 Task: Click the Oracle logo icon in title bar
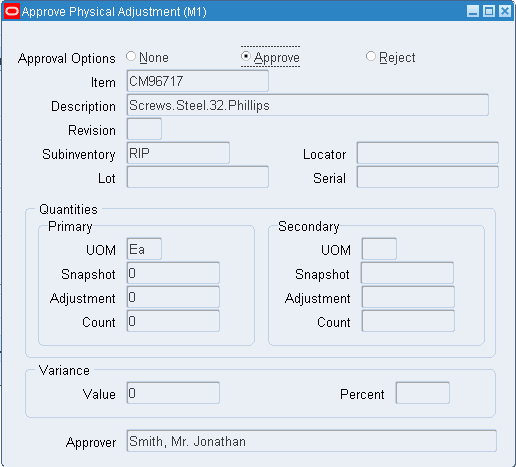pos(12,11)
